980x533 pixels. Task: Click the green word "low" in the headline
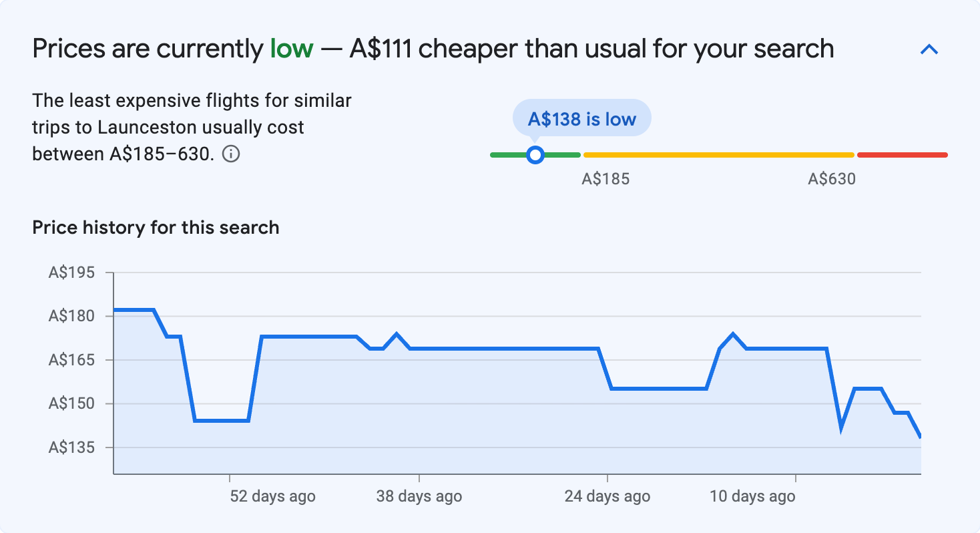pos(292,49)
